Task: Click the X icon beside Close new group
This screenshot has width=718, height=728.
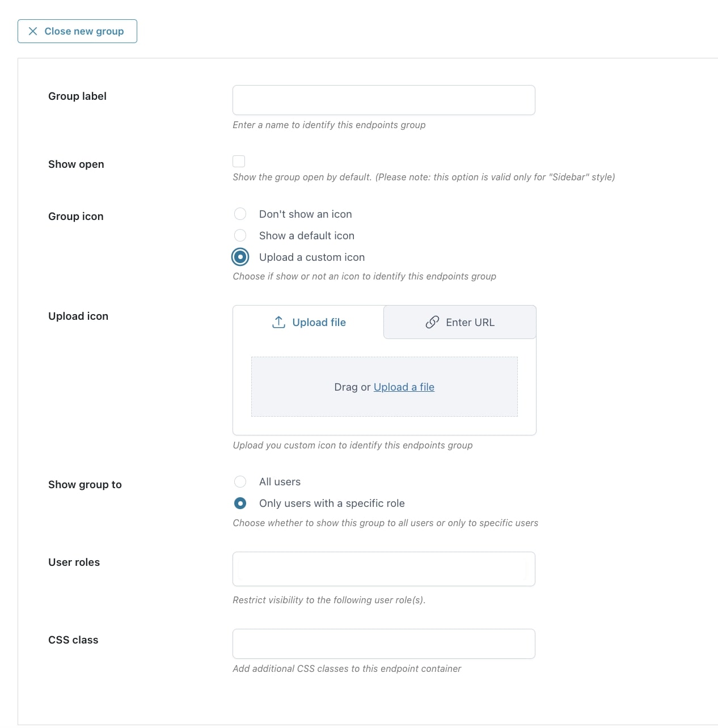Action: pyautogui.click(x=33, y=31)
